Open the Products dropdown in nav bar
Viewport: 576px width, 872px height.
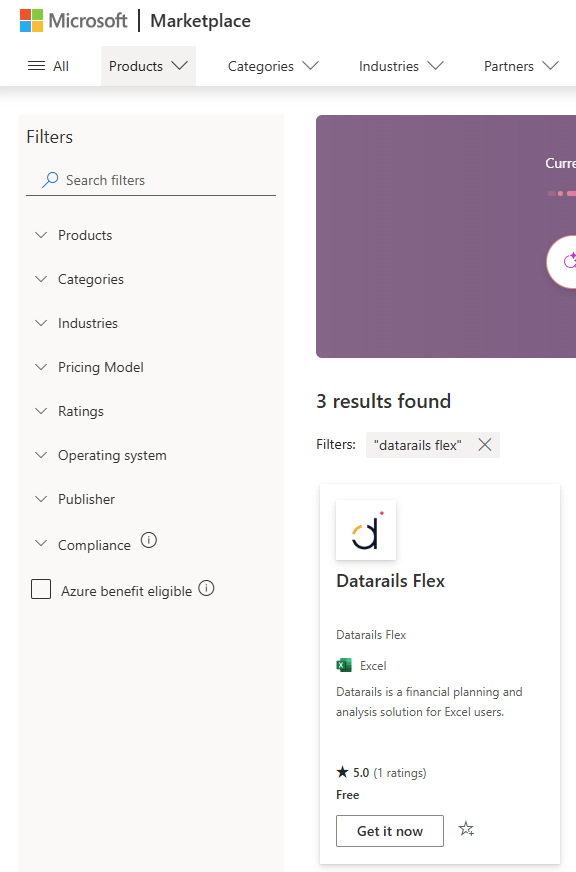[x=148, y=66]
